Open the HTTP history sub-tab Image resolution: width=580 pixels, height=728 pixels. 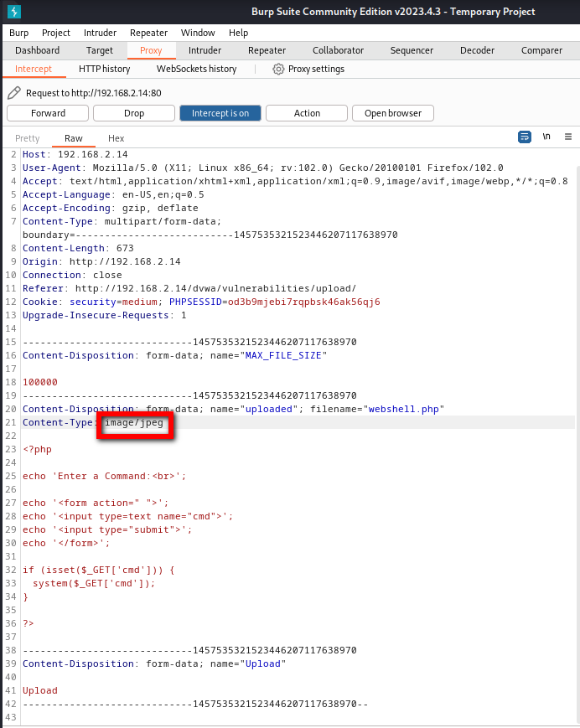(105, 70)
